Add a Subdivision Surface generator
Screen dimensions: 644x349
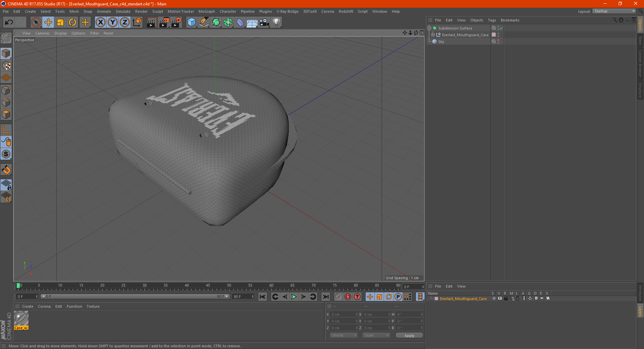(216, 22)
